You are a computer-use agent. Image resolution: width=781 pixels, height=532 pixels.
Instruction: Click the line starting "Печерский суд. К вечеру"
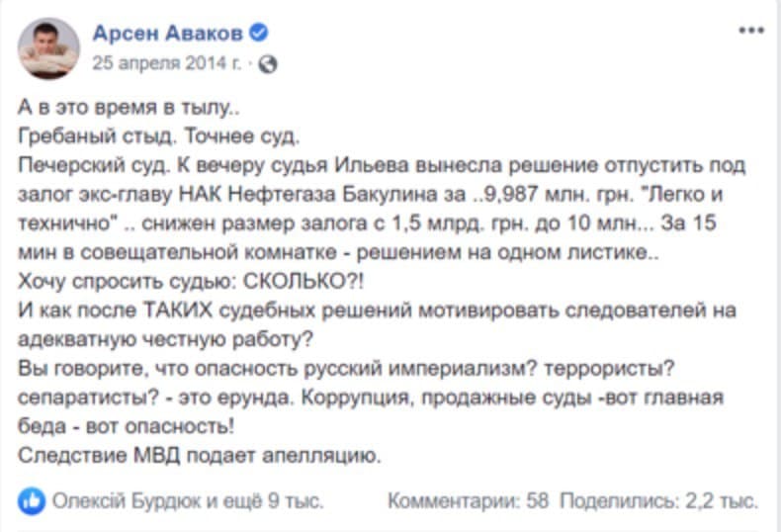[381, 163]
